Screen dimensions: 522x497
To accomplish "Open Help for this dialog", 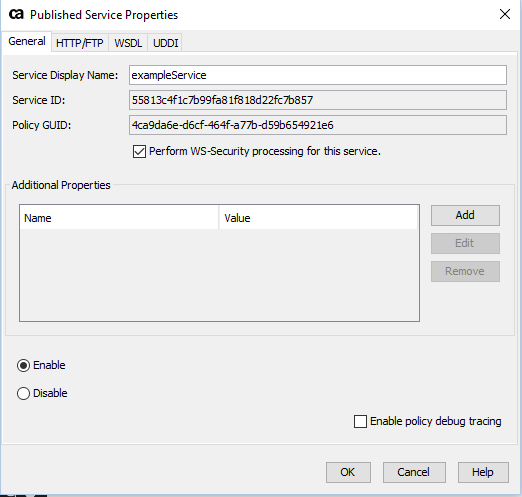I will click(483, 472).
